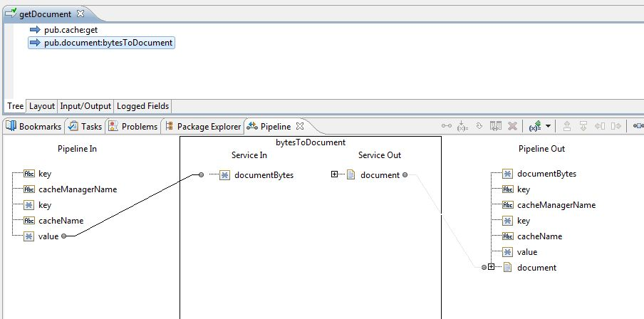Close the getDocument editor tab
The height and width of the screenshot is (319, 644).
80,14
